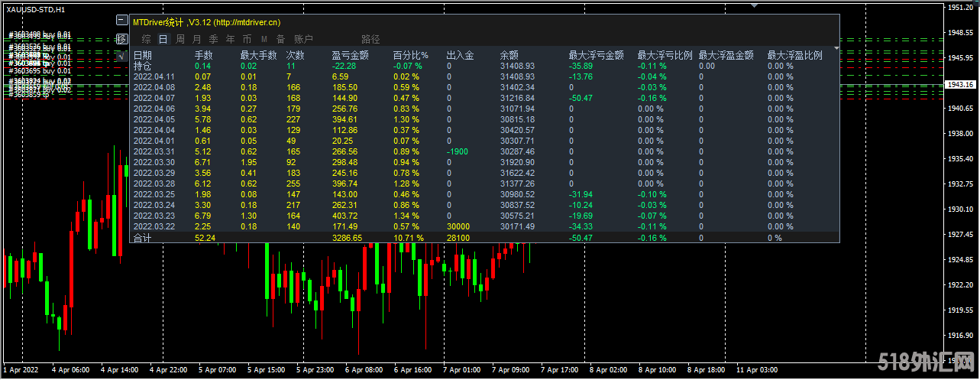Show the 季 quarterly statistics tab

point(213,39)
